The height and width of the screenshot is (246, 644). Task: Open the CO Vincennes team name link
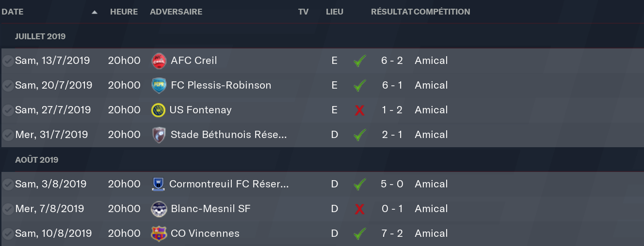[205, 233]
